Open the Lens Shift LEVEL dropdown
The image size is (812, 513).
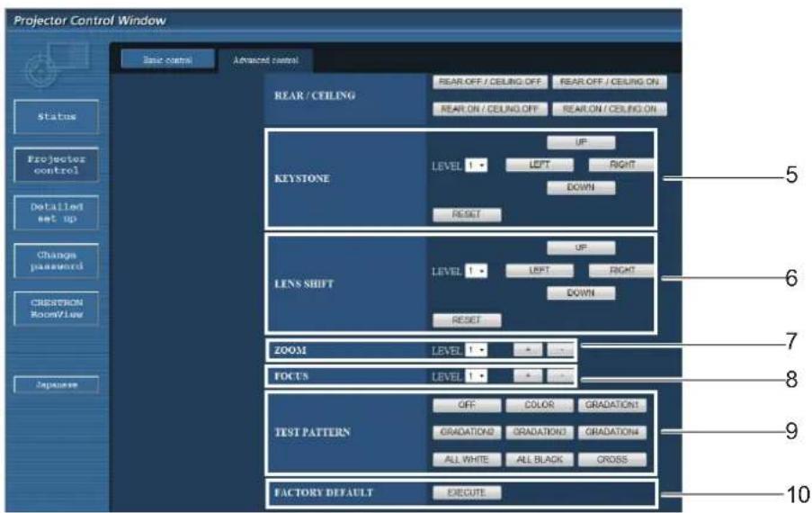476,271
